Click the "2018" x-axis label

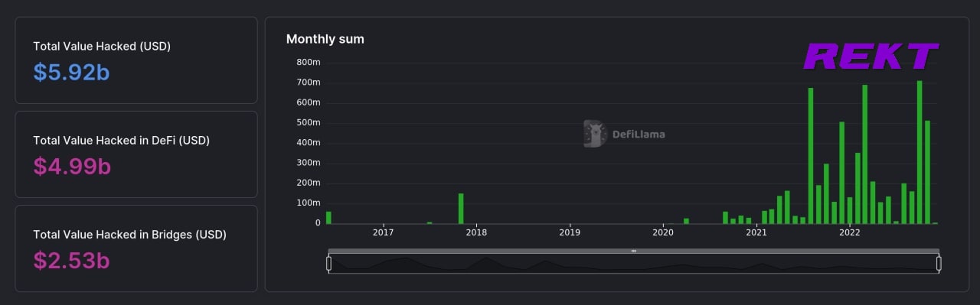476,232
